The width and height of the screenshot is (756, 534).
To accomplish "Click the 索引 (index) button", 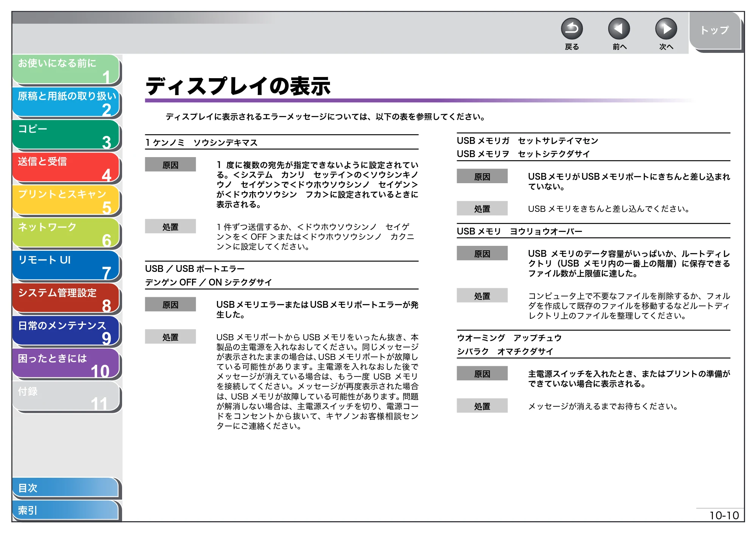I will 65,510.
